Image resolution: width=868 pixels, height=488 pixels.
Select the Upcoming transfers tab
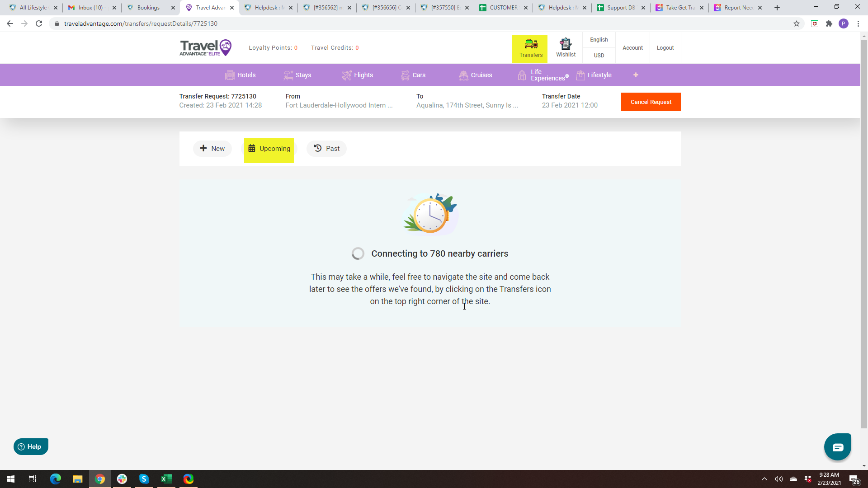coord(269,149)
